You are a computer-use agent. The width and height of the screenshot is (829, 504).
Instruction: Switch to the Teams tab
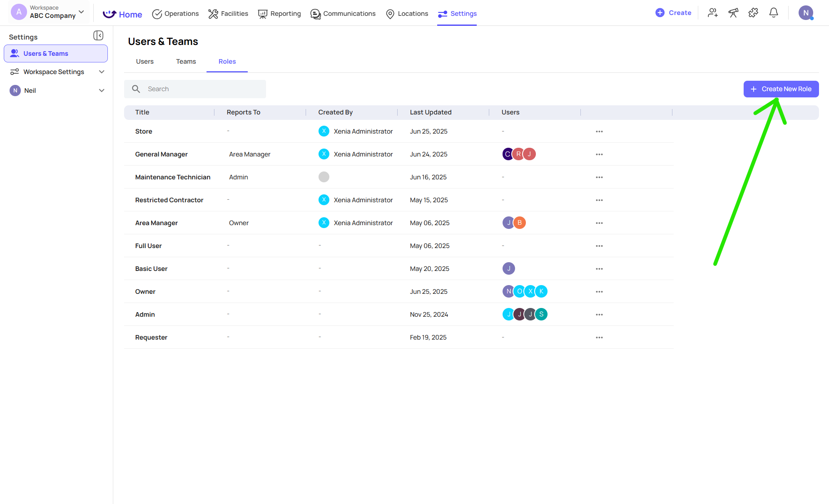186,62
